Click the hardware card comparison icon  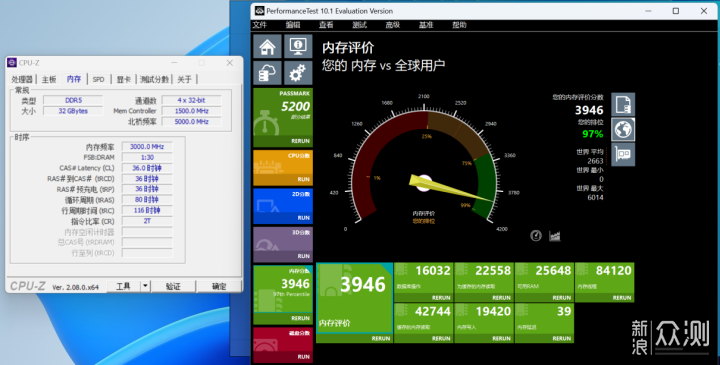tap(623, 154)
